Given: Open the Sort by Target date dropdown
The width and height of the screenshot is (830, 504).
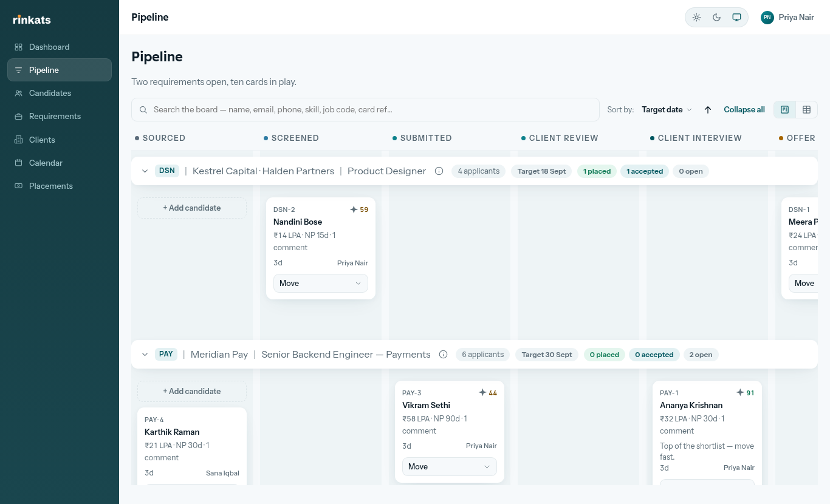Looking at the screenshot, I should pos(667,110).
